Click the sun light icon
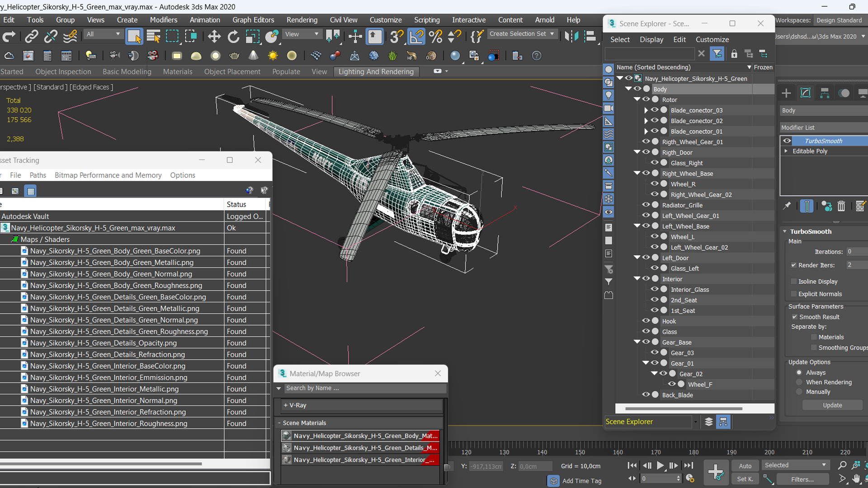 (273, 56)
